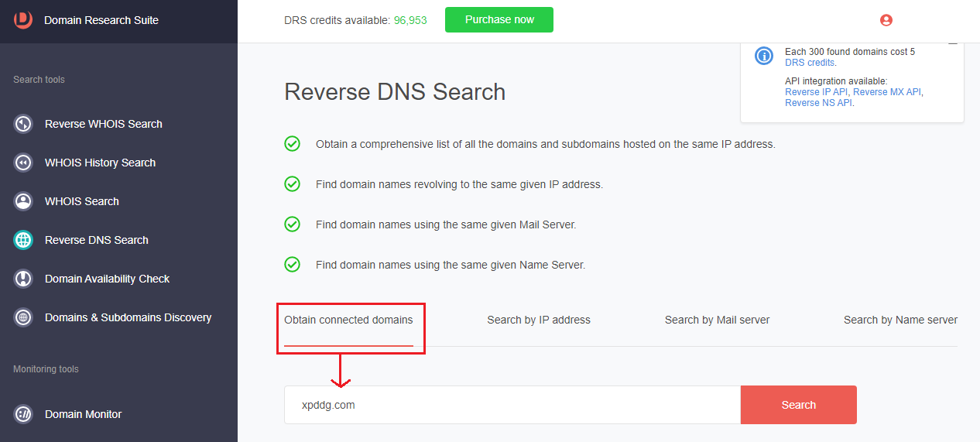Open Reverse WHOIS Search tool

(x=104, y=124)
